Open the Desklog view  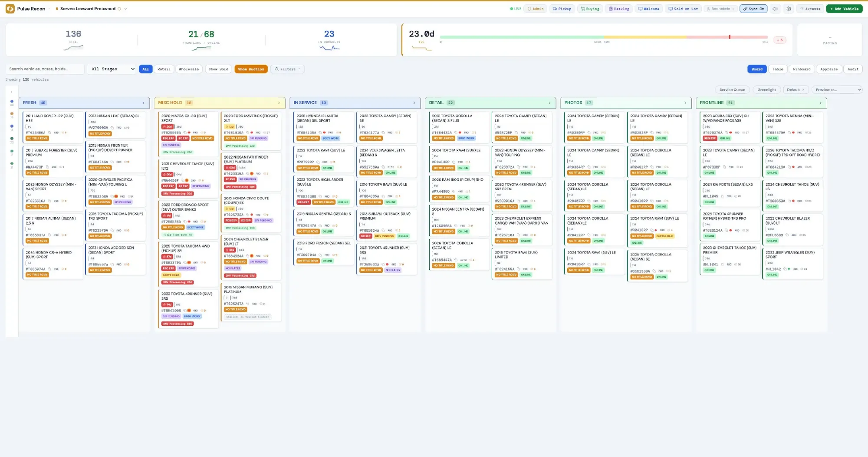point(619,9)
